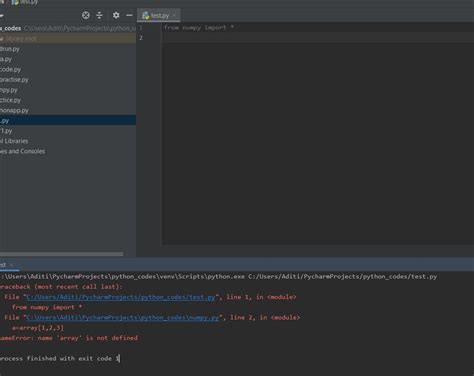Select the file ending in ctice.py
The height and width of the screenshot is (376, 474).
tap(11, 100)
